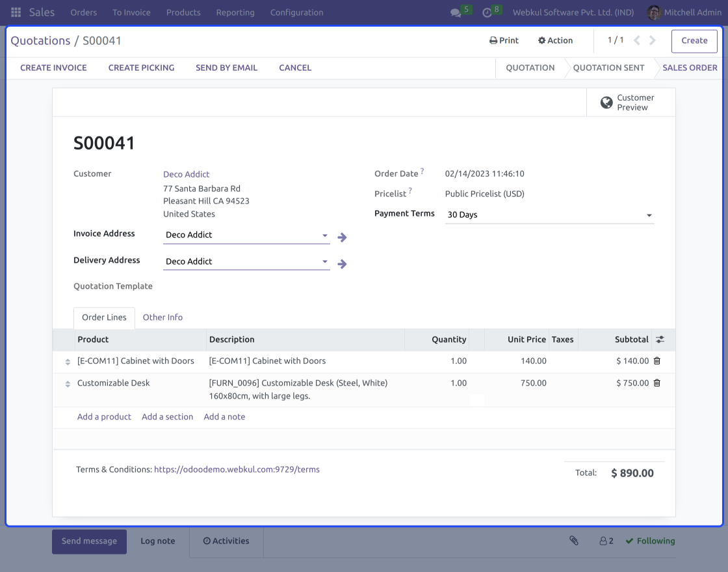Viewport: 728px width, 572px height.
Task: Switch to the Other Info tab
Action: [162, 318]
